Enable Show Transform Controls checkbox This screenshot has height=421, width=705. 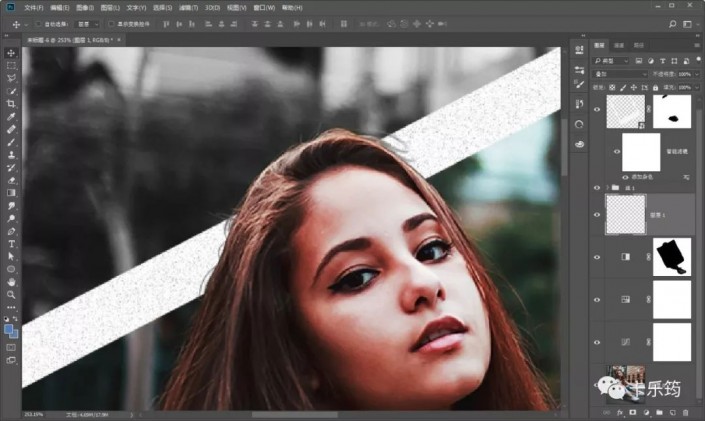point(111,24)
